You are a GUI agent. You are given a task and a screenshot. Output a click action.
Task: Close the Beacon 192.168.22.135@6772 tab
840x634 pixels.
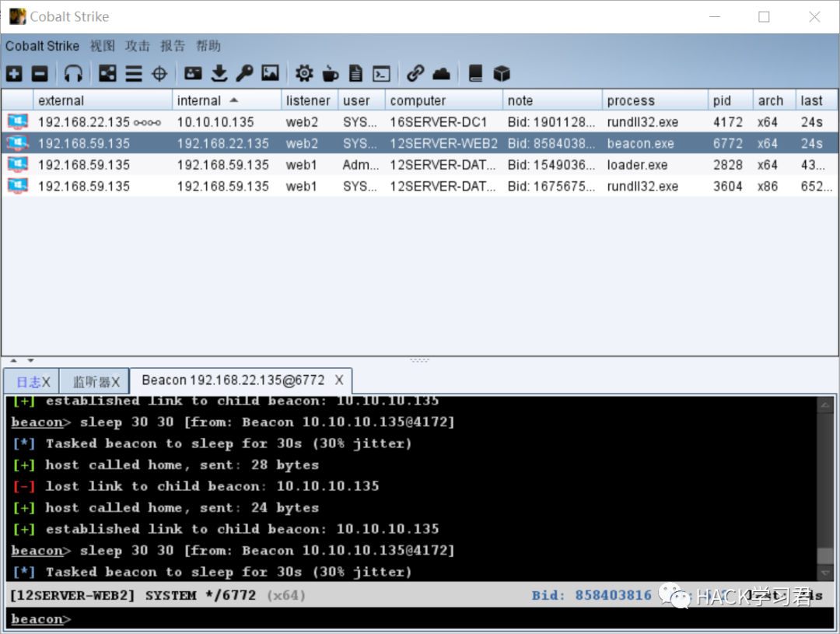tap(339, 380)
